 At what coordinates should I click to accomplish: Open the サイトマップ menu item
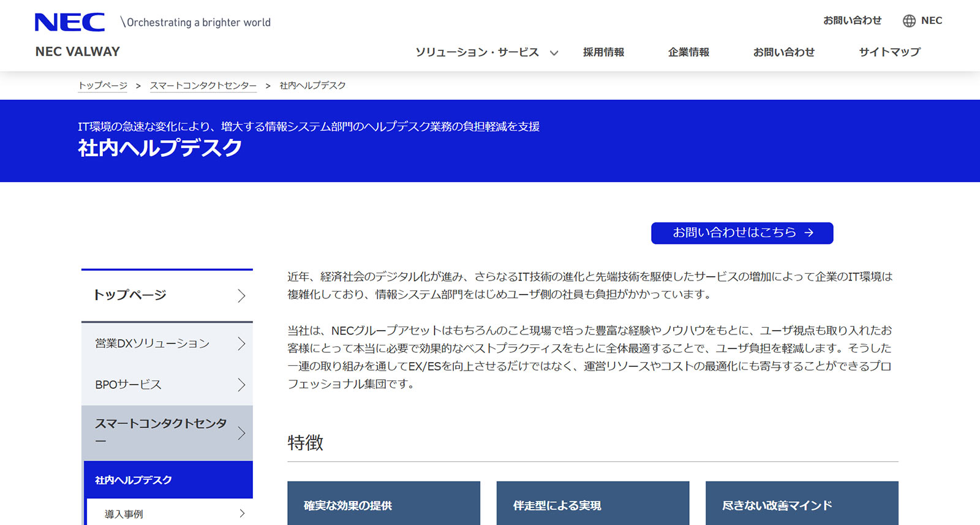[x=889, y=52]
